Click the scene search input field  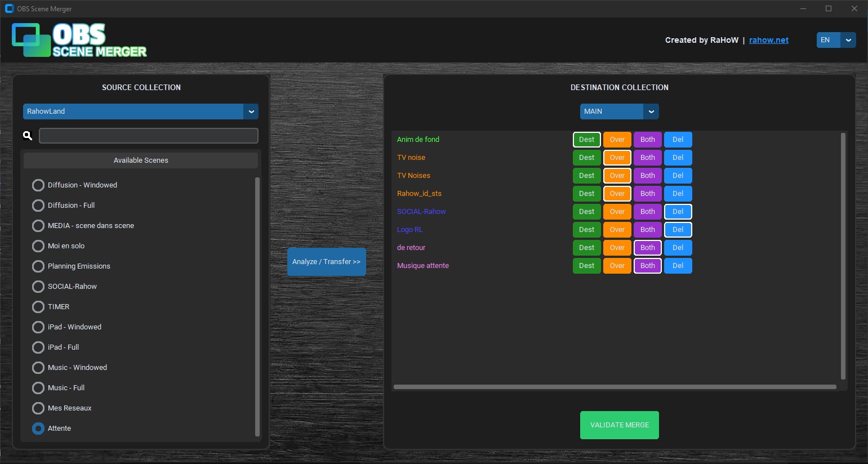click(148, 135)
